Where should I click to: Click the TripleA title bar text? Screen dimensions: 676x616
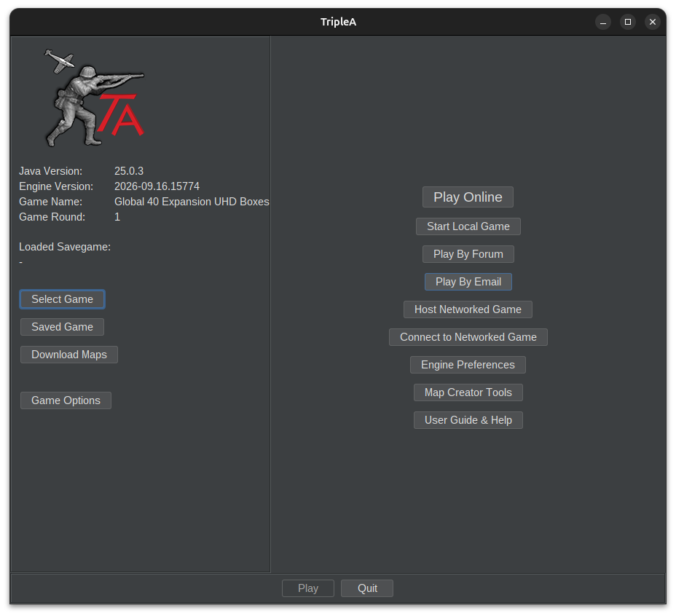tap(338, 22)
